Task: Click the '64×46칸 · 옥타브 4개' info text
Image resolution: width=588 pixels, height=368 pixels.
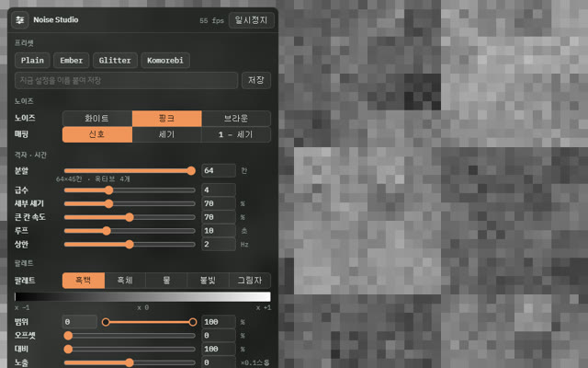Action: coord(93,179)
